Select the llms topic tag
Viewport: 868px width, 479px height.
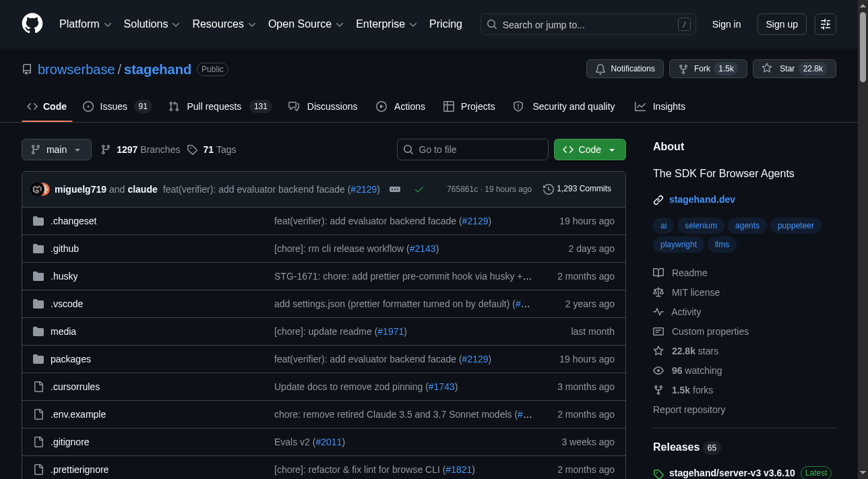[722, 245]
